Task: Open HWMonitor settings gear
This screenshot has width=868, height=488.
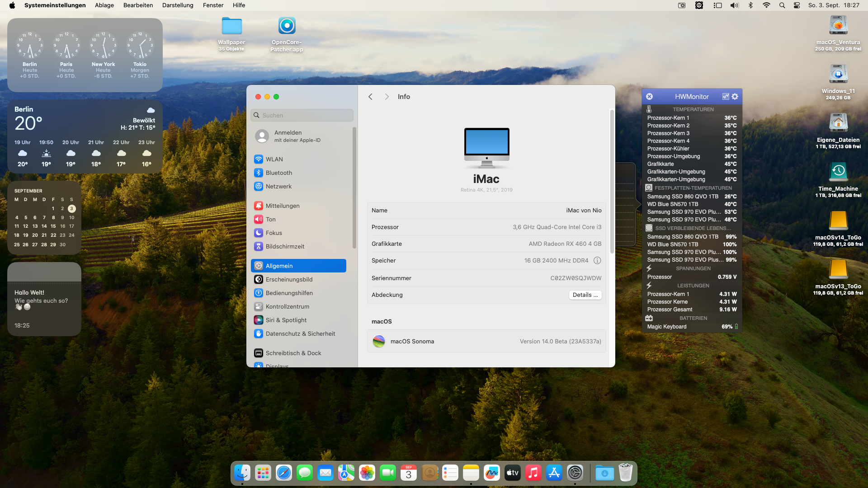Action: [x=735, y=96]
